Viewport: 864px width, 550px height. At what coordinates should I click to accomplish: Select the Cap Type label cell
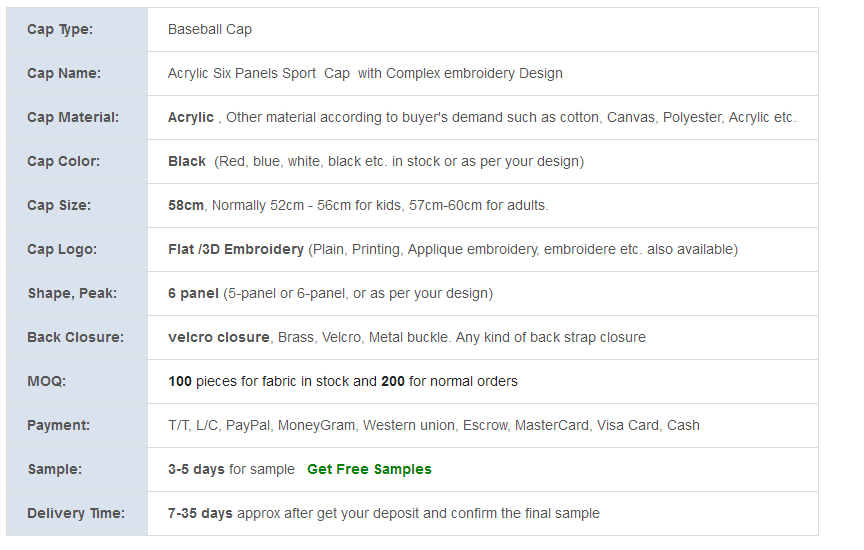[x=77, y=30]
